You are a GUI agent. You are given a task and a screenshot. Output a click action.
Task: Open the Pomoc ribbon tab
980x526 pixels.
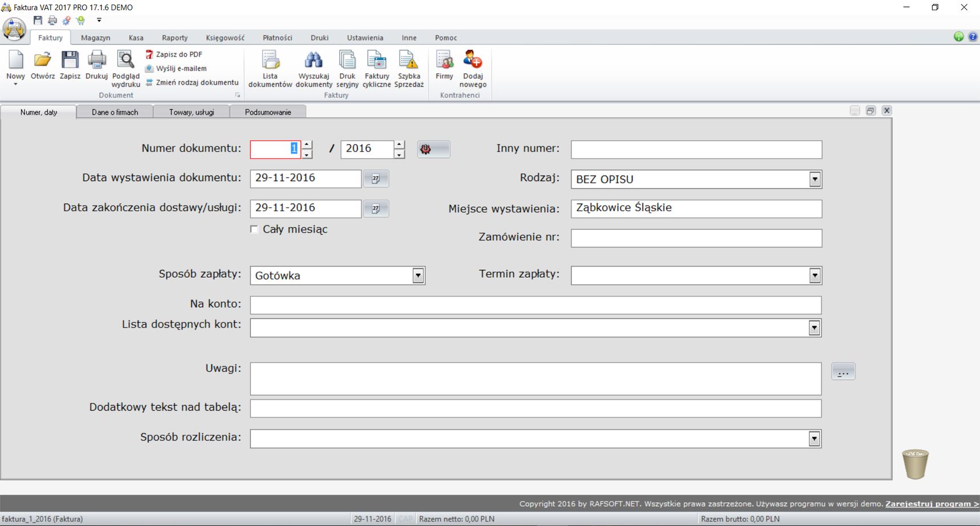[x=446, y=38]
